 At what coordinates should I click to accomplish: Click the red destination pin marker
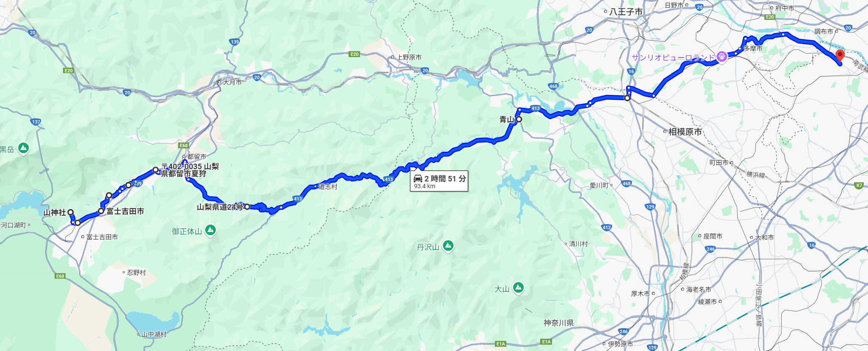[x=840, y=55]
